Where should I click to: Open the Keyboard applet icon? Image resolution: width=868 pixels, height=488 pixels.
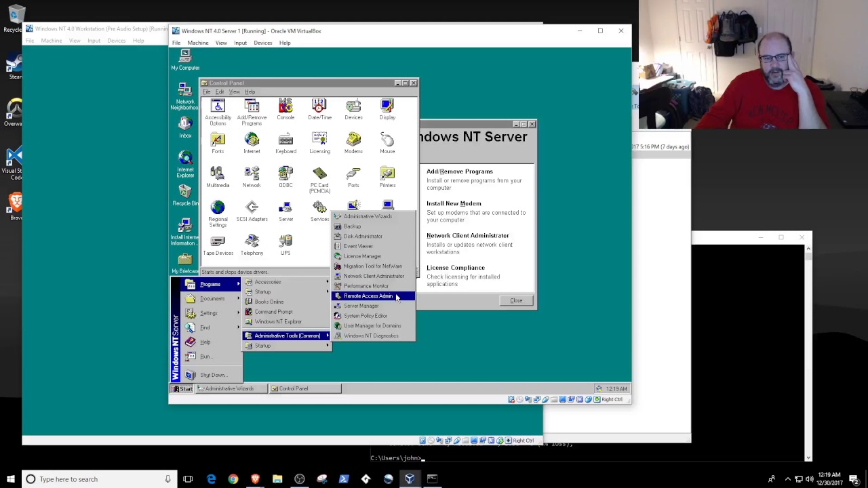[x=285, y=143]
